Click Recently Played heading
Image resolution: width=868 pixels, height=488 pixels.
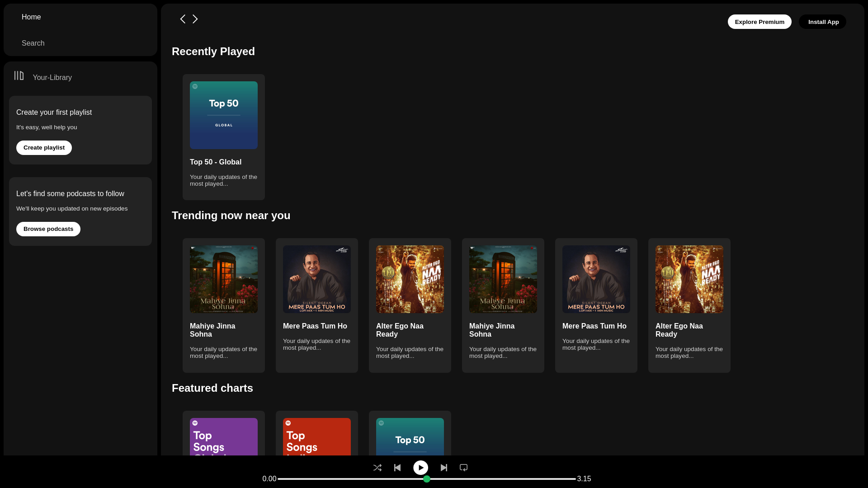(213, 52)
